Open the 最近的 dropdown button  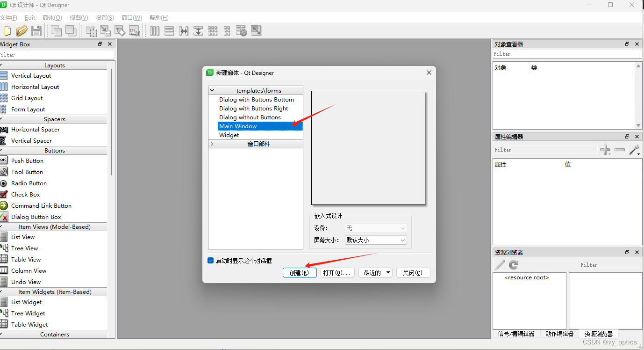coord(375,273)
